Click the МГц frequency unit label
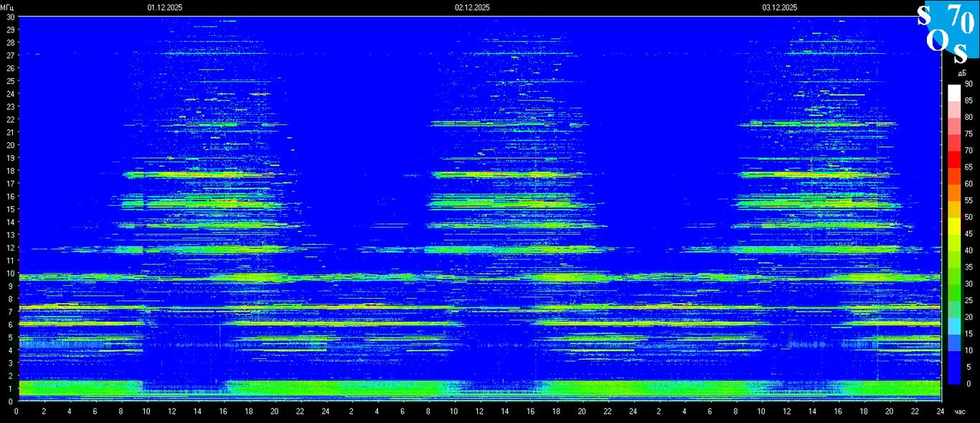980x423 pixels. point(8,7)
